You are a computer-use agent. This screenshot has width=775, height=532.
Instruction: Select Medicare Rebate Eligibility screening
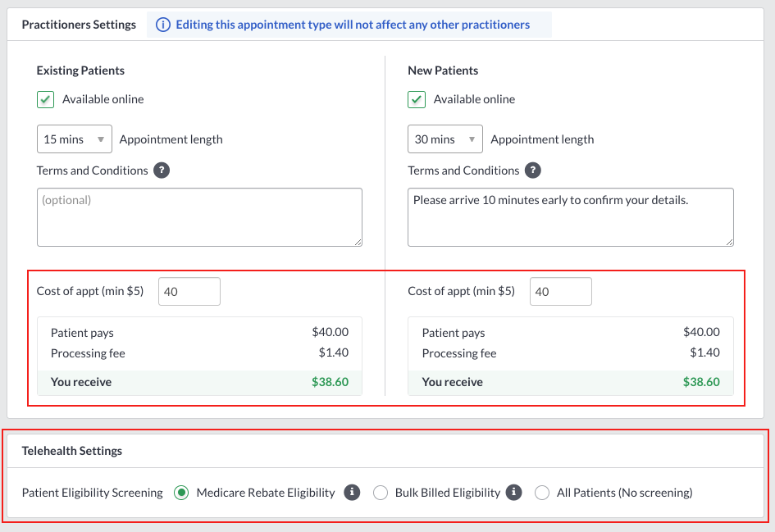[181, 493]
